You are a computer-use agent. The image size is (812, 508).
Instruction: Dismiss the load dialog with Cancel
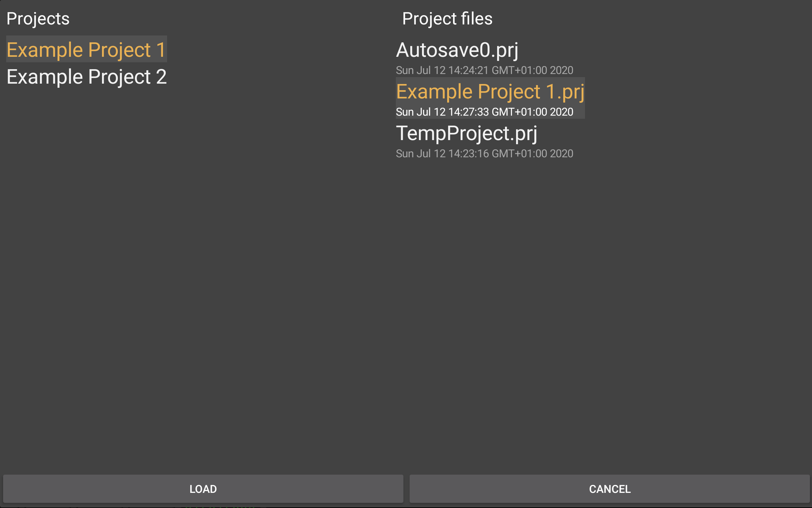609,489
